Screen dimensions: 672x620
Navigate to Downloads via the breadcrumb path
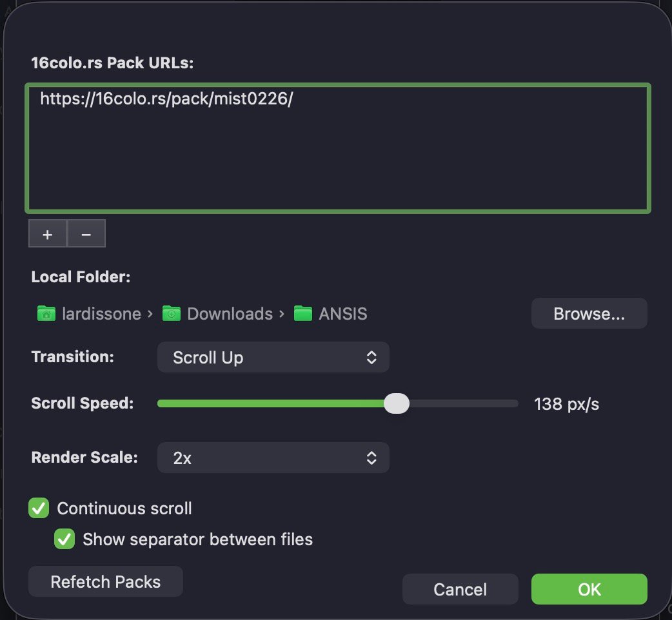point(230,313)
